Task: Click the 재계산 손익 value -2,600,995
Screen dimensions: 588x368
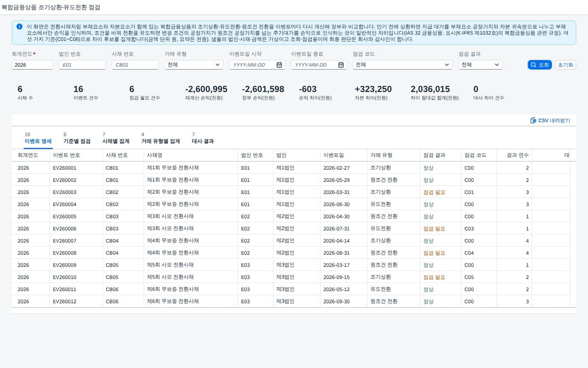Action: click(206, 89)
